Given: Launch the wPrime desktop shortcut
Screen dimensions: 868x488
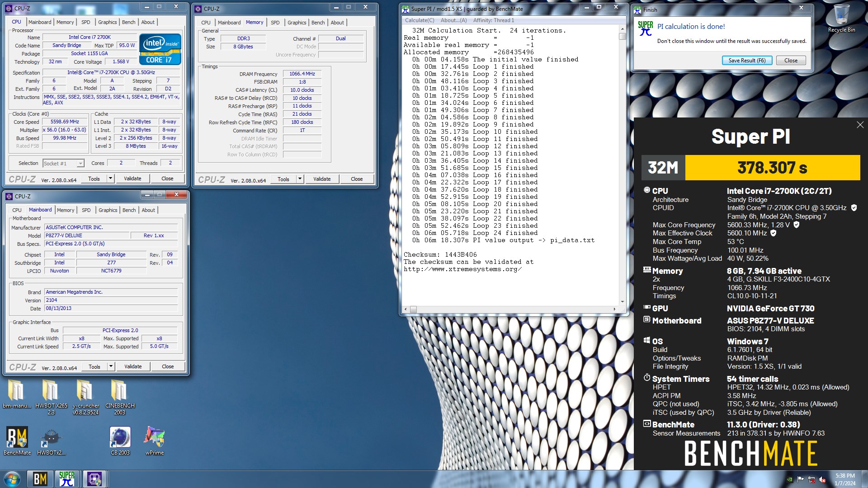Looking at the screenshot, I should click(154, 441).
